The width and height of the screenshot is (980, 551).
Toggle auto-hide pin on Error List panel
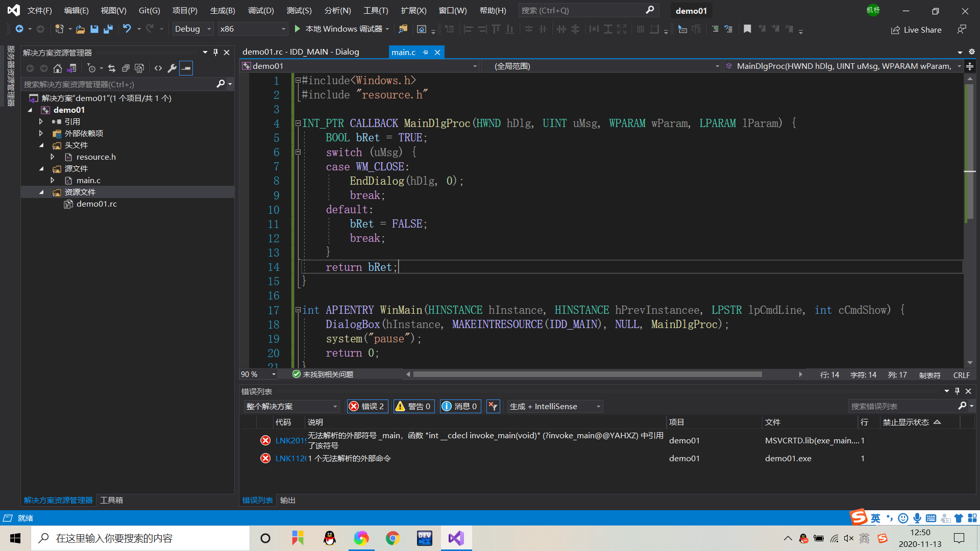[x=957, y=391]
